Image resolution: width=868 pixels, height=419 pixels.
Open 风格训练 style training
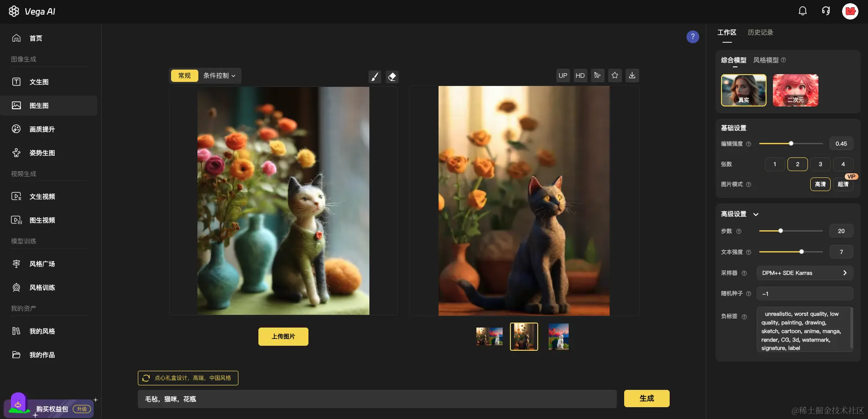(x=49, y=288)
